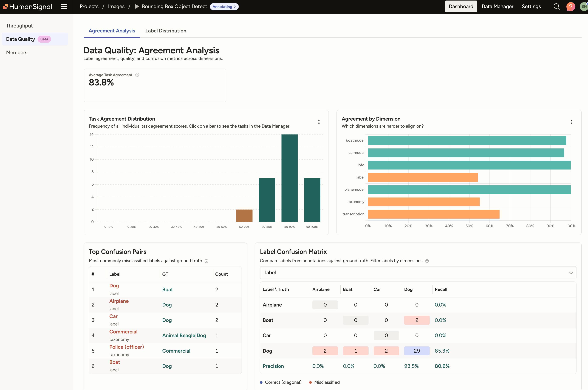Open Members in sidebar
The height and width of the screenshot is (390, 588).
pyautogui.click(x=17, y=52)
